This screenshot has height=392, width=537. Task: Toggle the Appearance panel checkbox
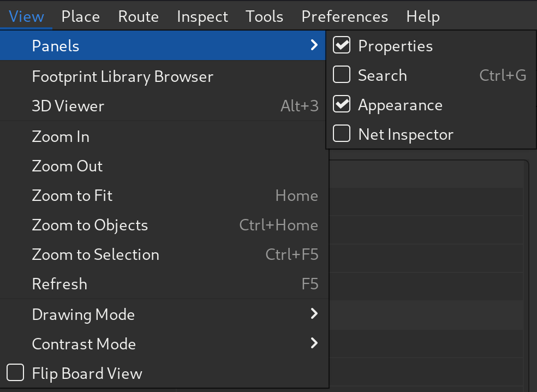pyautogui.click(x=342, y=105)
